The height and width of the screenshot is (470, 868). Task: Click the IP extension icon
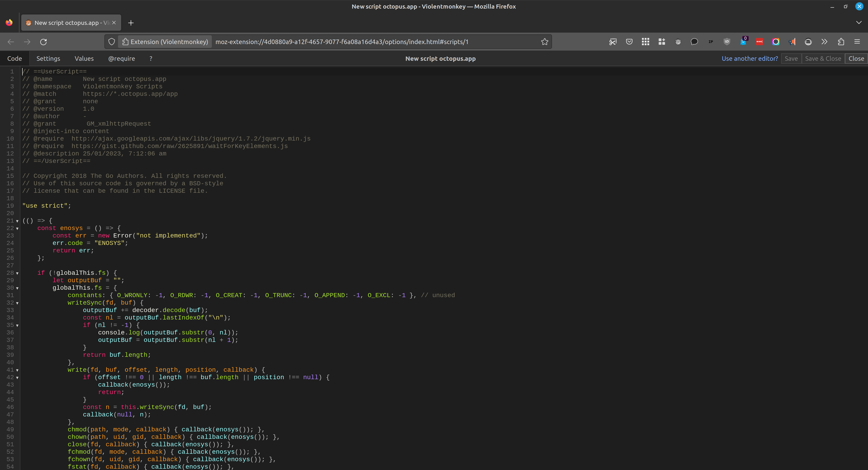(x=711, y=42)
